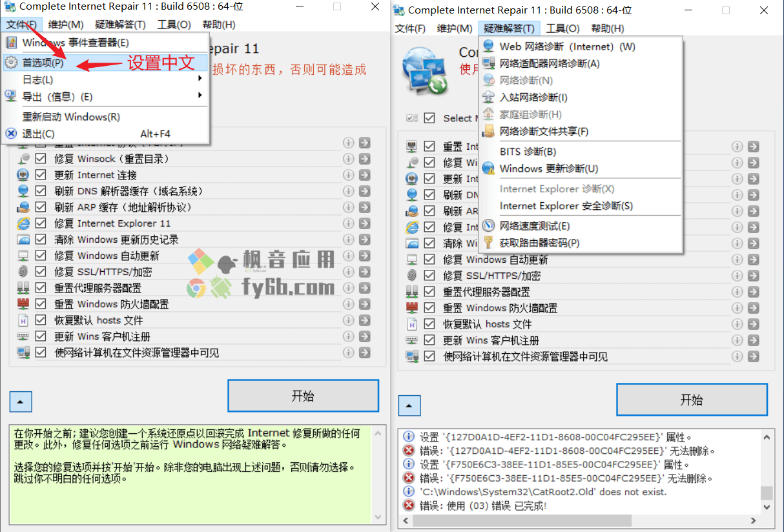Screen dimensions: 784x532
Task: Click info icon for 恢复默认 hosts 文件, right window
Action: (x=738, y=324)
